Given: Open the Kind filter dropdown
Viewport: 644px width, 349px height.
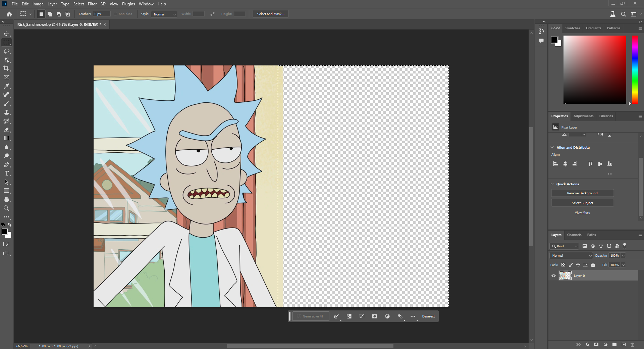Looking at the screenshot, I should tap(565, 246).
